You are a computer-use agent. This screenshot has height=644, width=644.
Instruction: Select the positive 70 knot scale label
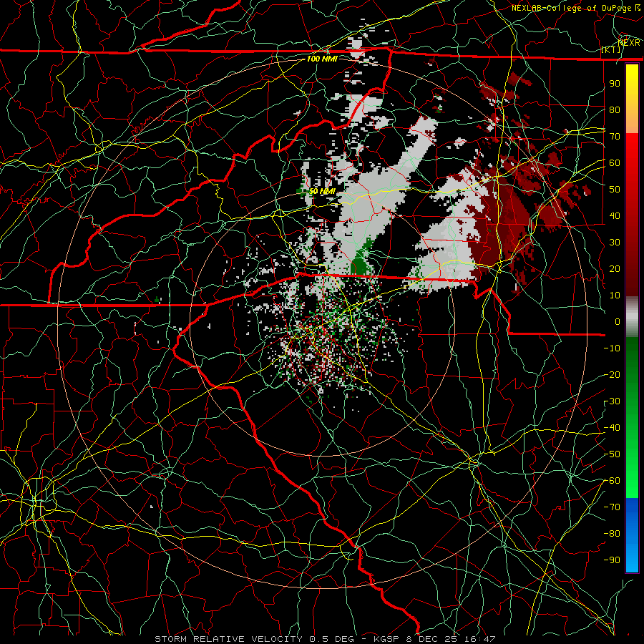click(615, 137)
